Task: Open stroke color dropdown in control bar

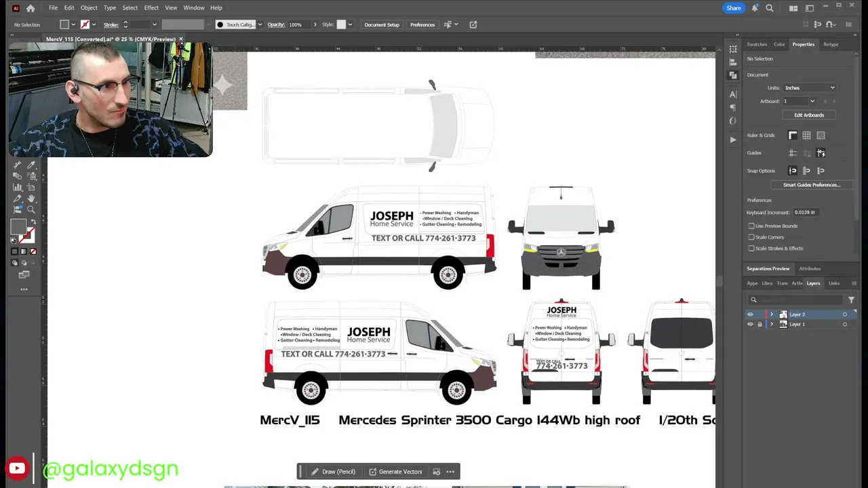Action: pyautogui.click(x=94, y=24)
